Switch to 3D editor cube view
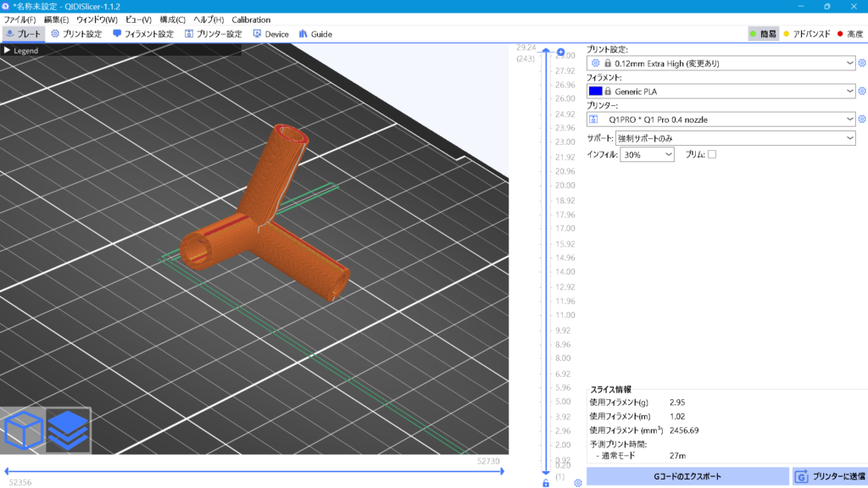The height and width of the screenshot is (488, 868). pos(23,430)
